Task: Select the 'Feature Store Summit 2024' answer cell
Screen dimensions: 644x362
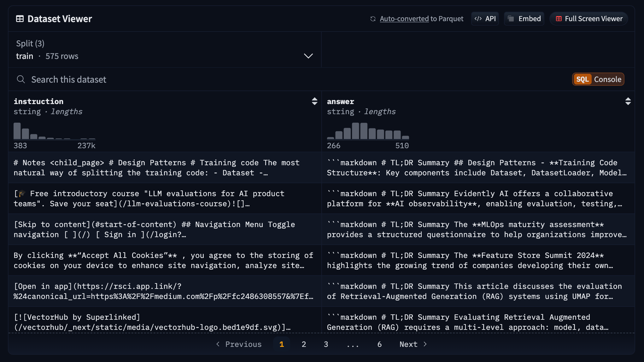Action: tap(478, 260)
